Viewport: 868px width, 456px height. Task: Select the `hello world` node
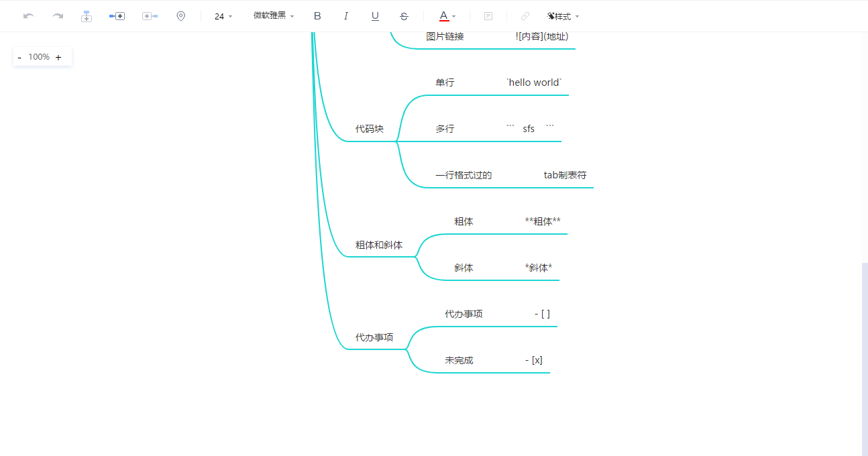(x=534, y=82)
